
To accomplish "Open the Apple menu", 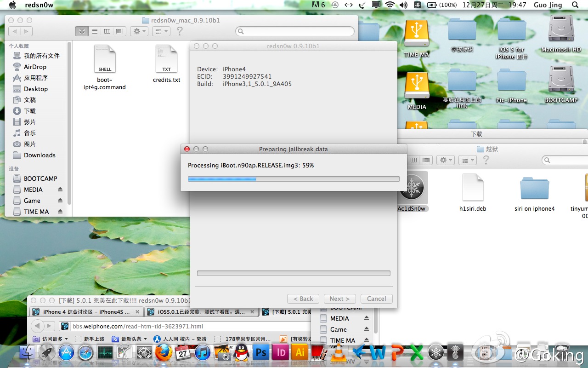I will point(12,5).
